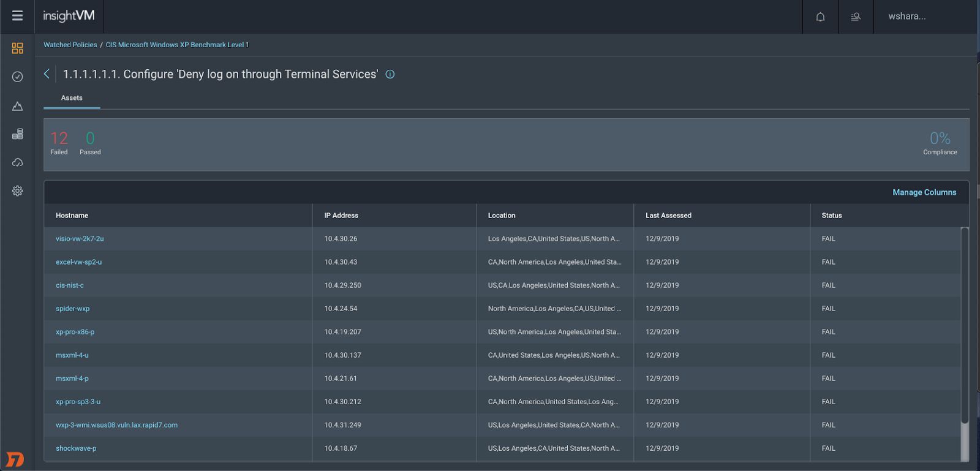The width and height of the screenshot is (980, 471).
Task: Open the notifications bell
Action: [x=820, y=17]
